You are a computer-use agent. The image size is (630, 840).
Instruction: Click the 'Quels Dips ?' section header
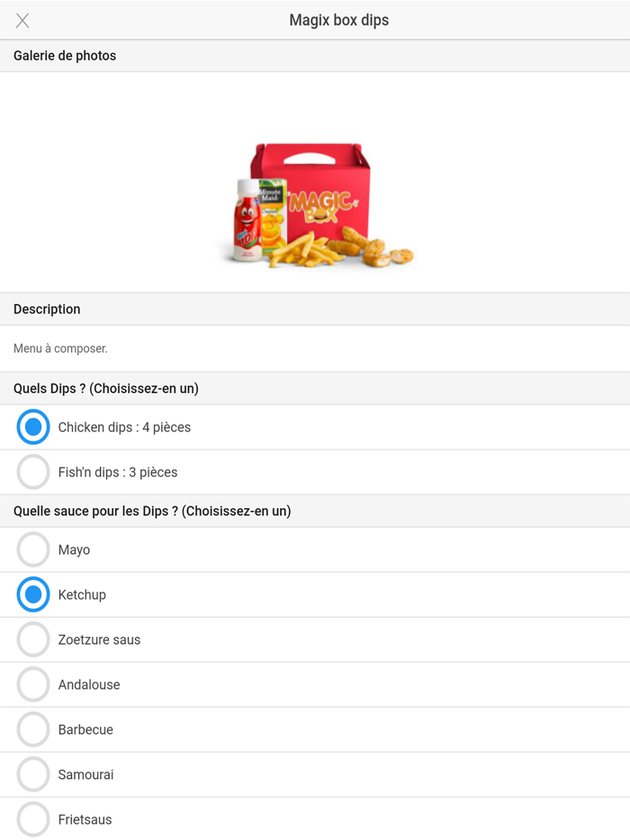tap(106, 389)
